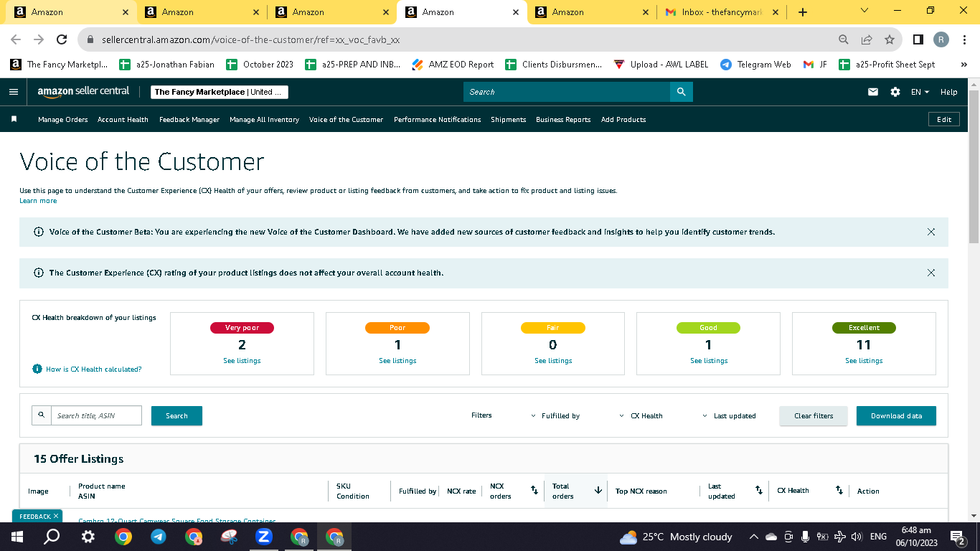This screenshot has width=980, height=551.
Task: Open How is CX Health calculated link
Action: tap(94, 369)
